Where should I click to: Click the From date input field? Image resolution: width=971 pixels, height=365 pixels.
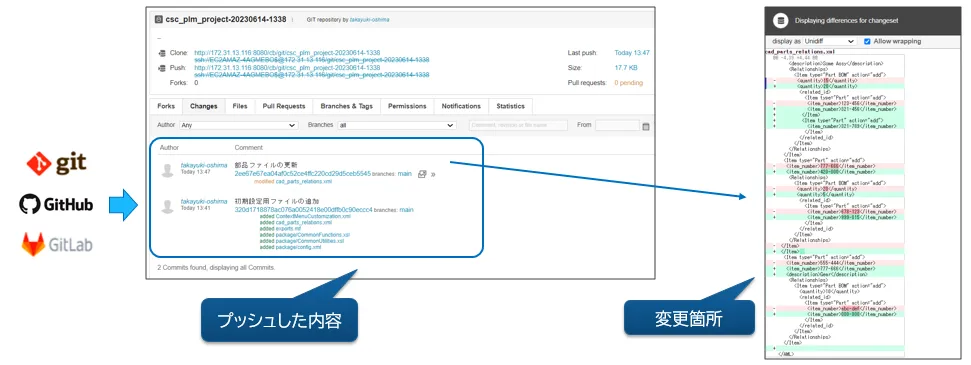pos(617,125)
